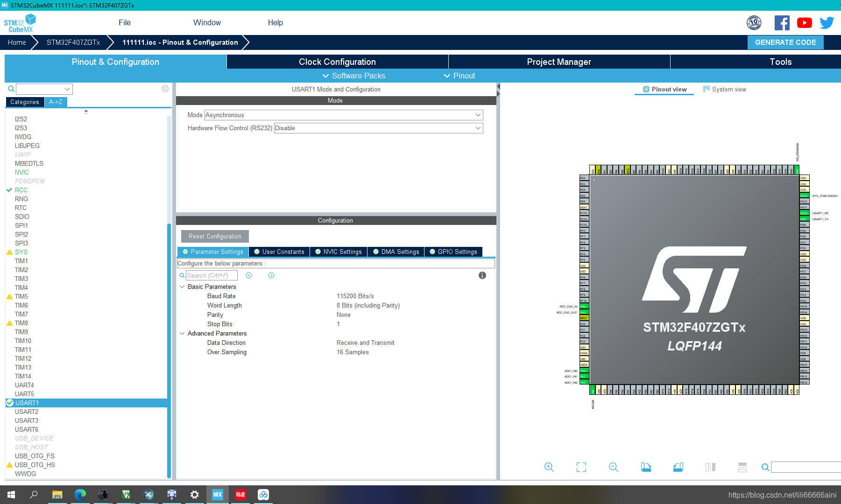The width and height of the screenshot is (841, 504).
Task: Click GENERATE CODE button
Action: (785, 42)
